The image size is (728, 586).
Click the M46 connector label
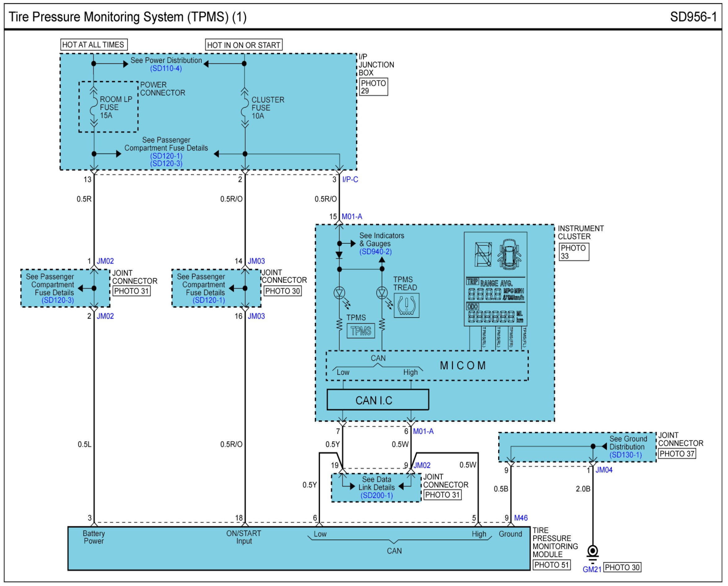click(x=521, y=518)
